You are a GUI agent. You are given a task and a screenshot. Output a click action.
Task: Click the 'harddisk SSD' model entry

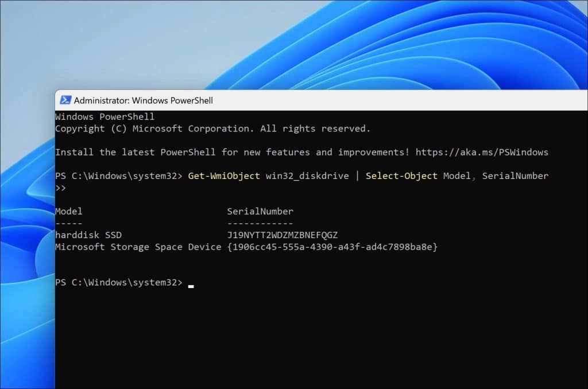pyautogui.click(x=88, y=235)
